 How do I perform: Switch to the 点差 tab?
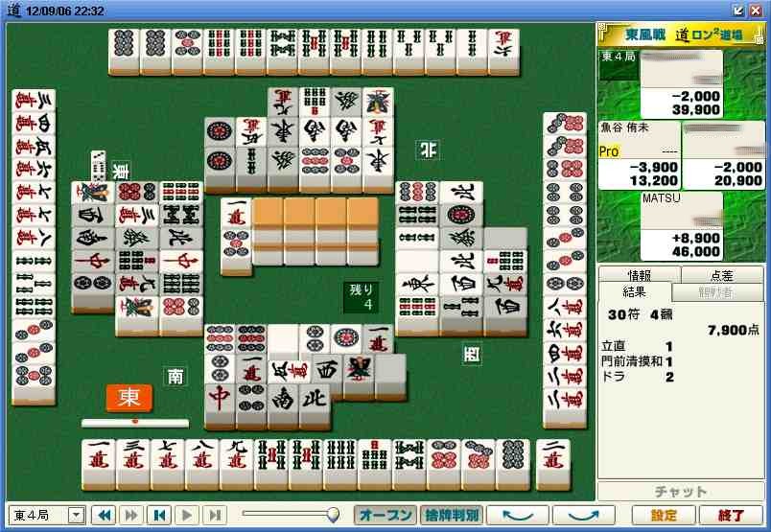pos(722,274)
